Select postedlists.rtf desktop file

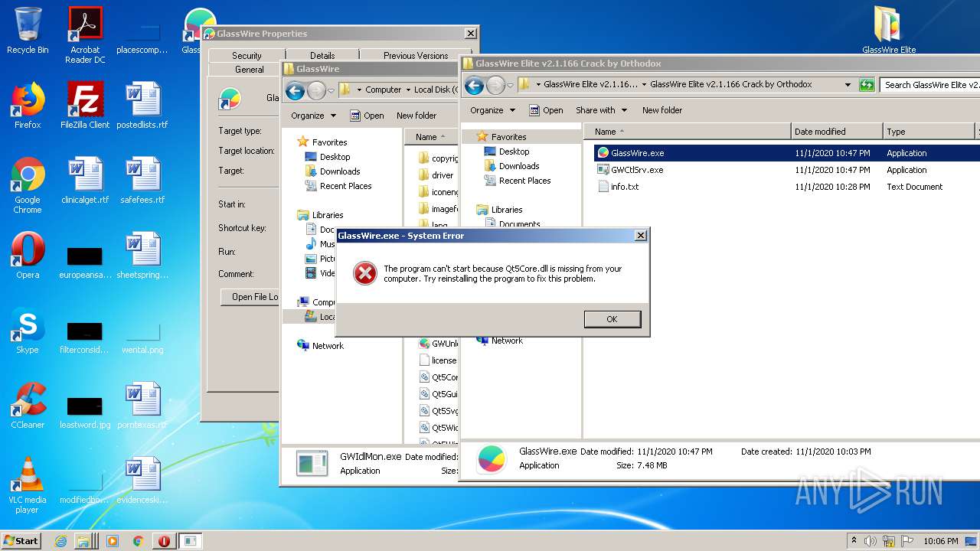point(142,106)
